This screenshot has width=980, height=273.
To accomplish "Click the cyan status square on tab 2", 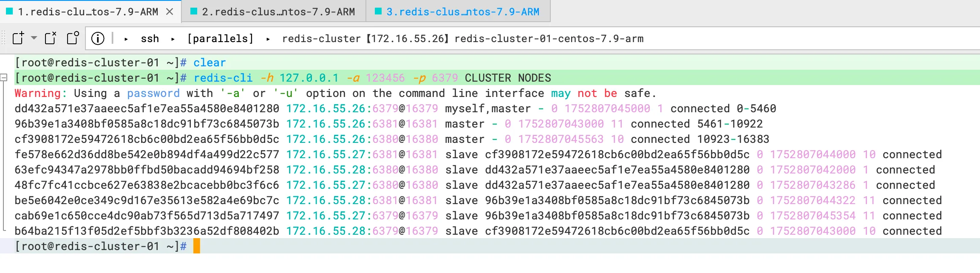I will (x=194, y=11).
